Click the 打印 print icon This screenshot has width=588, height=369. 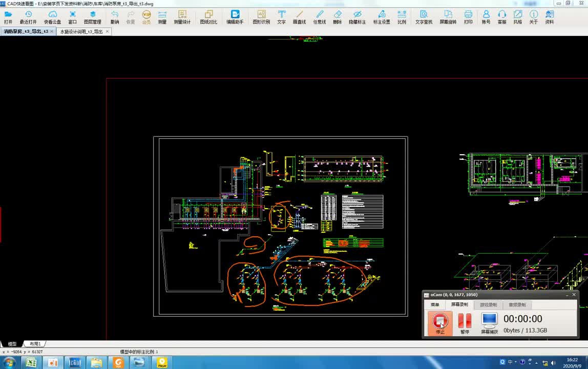[468, 17]
